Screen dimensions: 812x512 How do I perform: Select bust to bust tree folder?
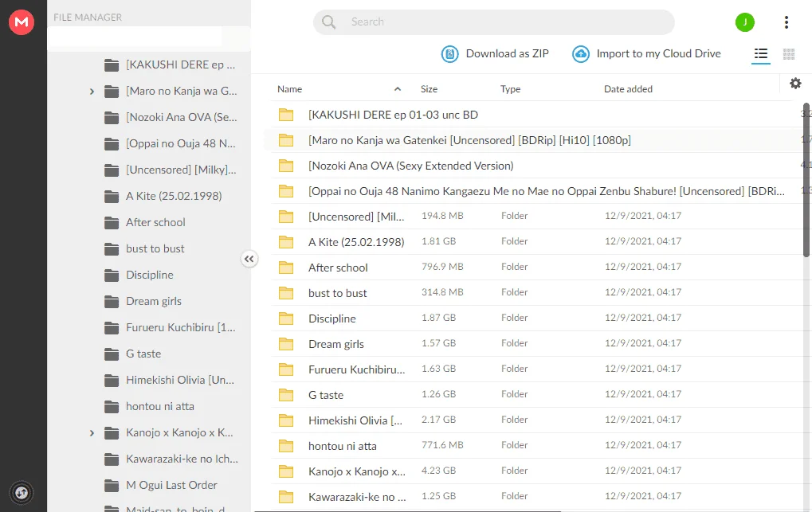point(144,249)
